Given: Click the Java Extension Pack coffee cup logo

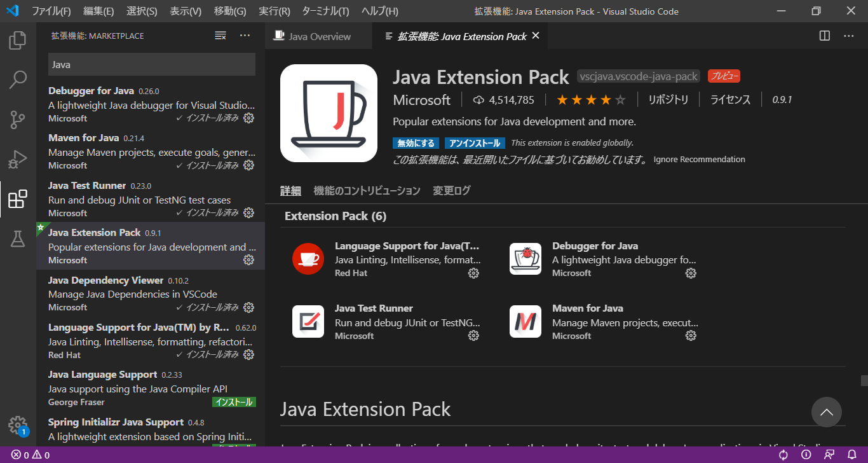Looking at the screenshot, I should click(x=329, y=113).
